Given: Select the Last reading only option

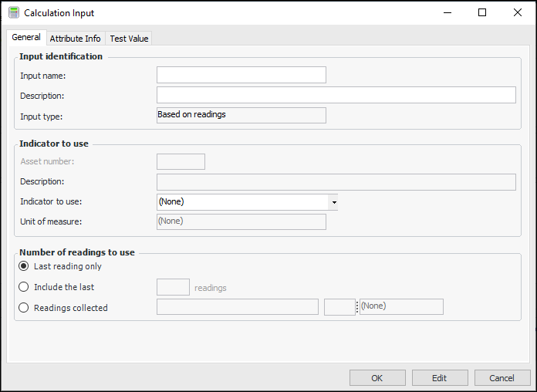Looking at the screenshot, I should coord(24,266).
